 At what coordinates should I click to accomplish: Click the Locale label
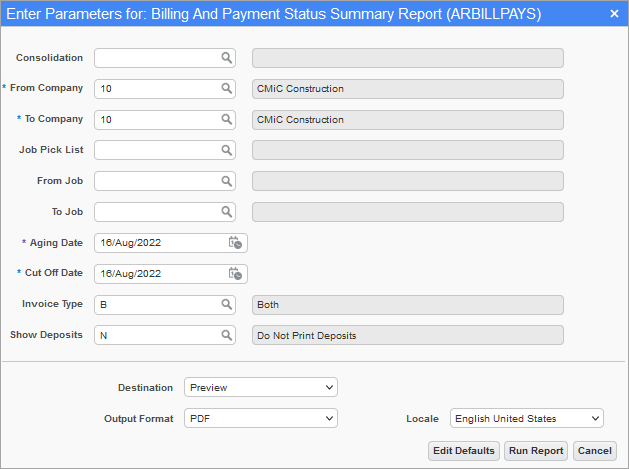pos(422,419)
